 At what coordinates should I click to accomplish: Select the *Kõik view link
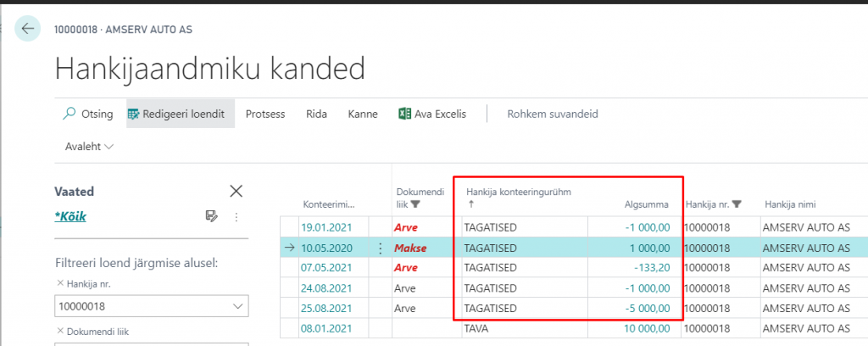coord(70,216)
